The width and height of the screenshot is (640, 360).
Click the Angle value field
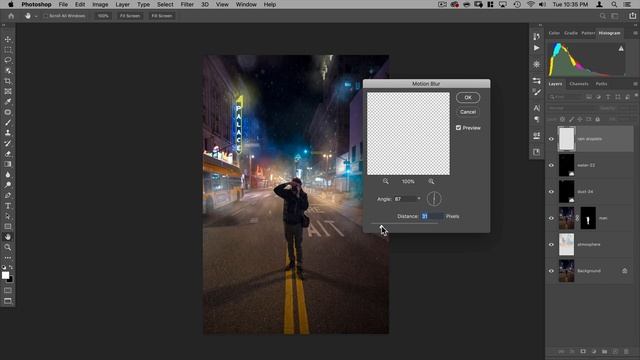coord(404,199)
